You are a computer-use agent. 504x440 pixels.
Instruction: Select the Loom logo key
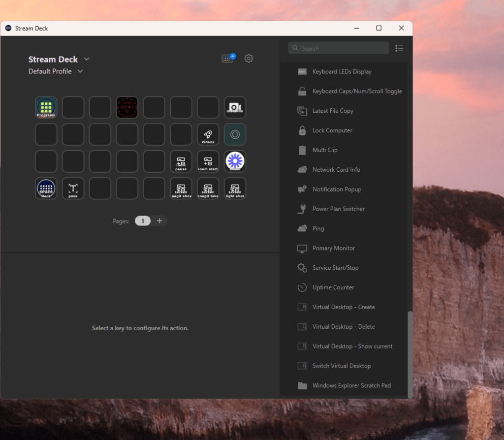(x=235, y=161)
